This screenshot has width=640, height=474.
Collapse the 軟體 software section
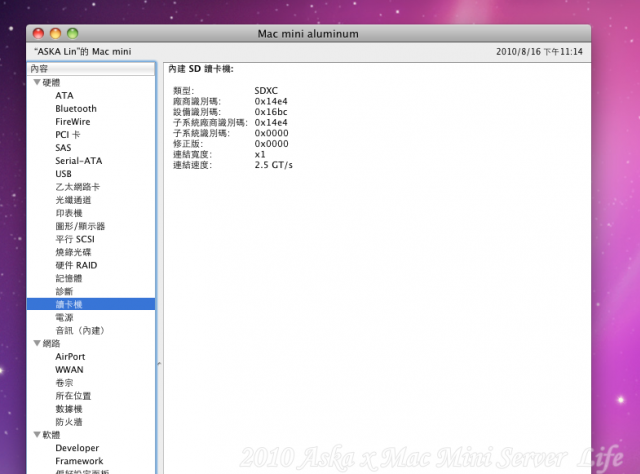pyautogui.click(x=37, y=435)
